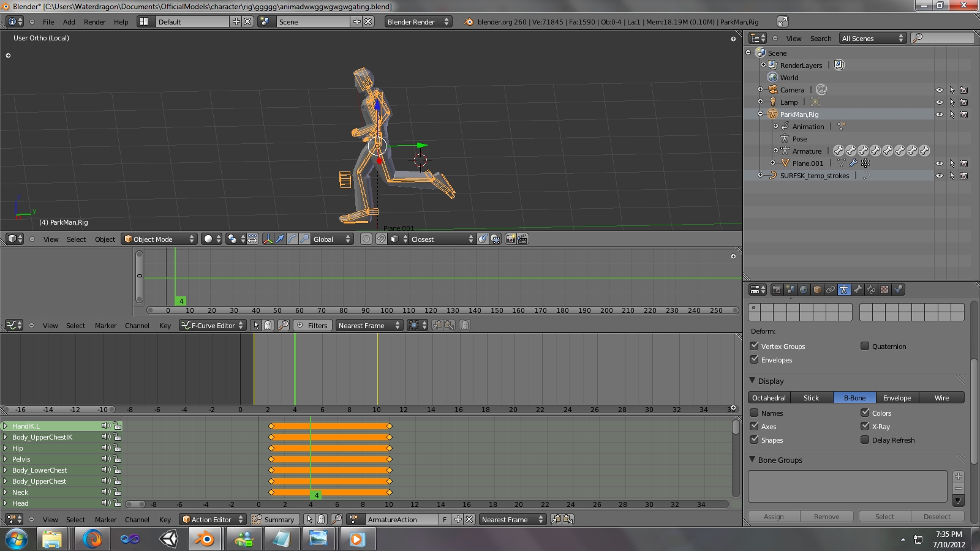Select the translate manipulator arrow icon
Viewport: 980px width, 551px height.
click(x=280, y=239)
